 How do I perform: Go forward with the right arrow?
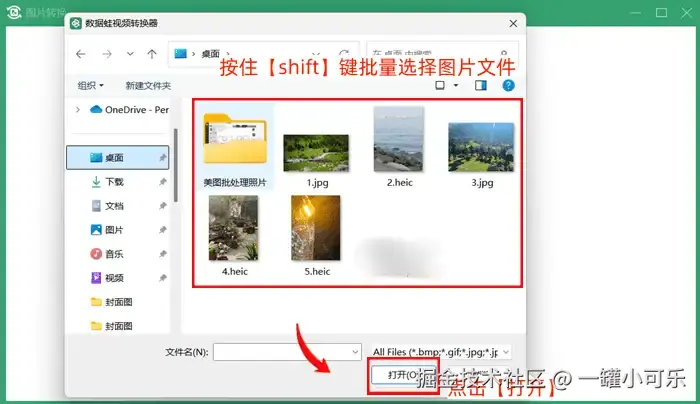(107, 54)
